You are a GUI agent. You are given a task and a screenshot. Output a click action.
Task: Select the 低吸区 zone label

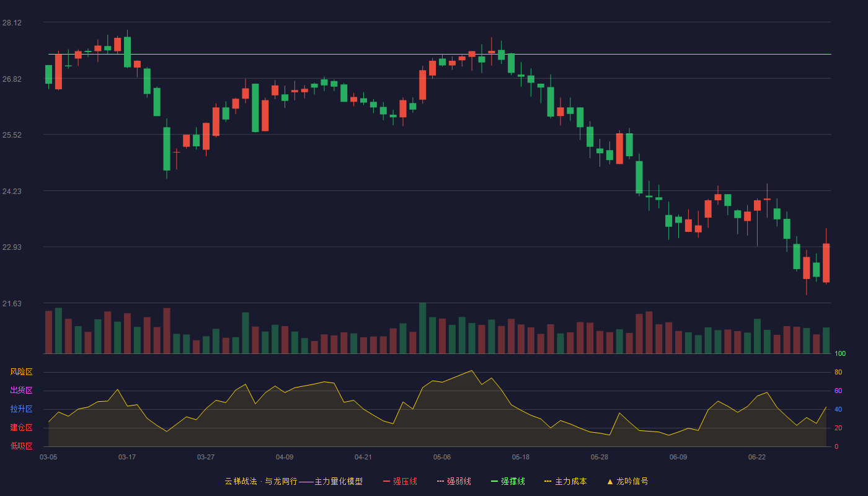coord(21,446)
